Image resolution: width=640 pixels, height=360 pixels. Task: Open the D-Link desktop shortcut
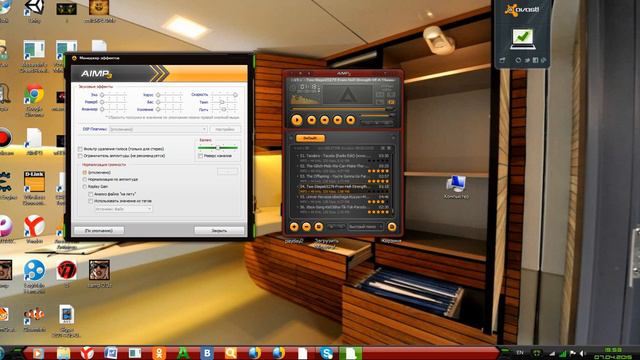point(34,187)
